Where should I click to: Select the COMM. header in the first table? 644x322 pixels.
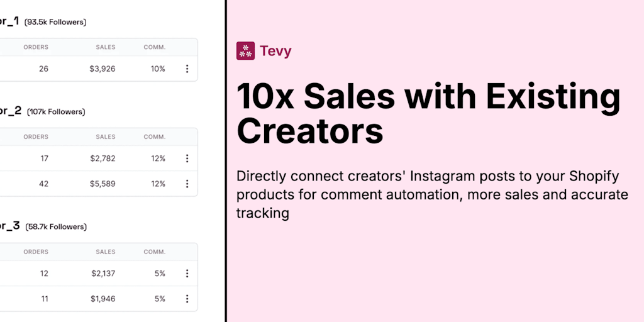point(154,47)
